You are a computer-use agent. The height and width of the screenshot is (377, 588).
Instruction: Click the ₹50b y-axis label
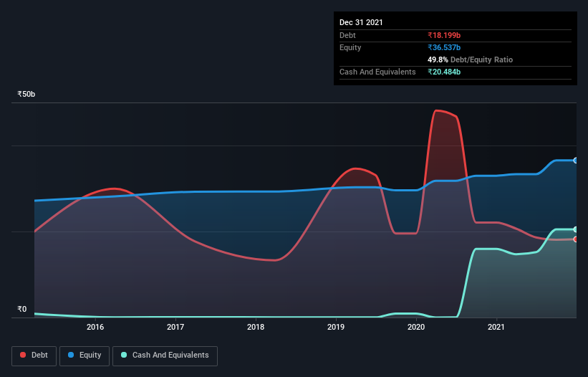click(26, 94)
